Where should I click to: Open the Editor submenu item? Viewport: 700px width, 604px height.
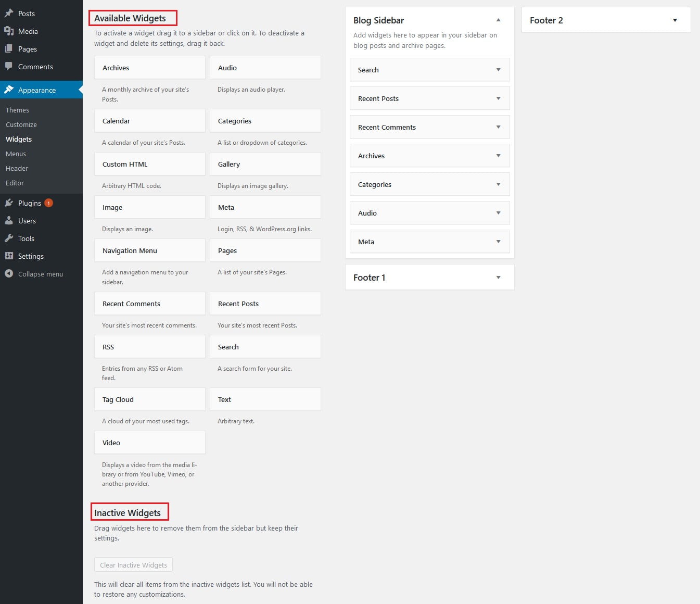15,183
